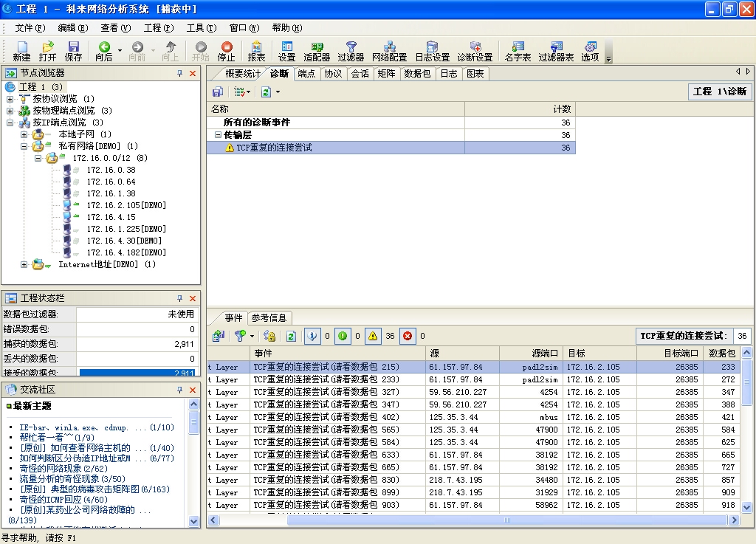Viewport: 756px width, 544px height.
Task: Toggle the green notice events filter
Action: coord(343,337)
